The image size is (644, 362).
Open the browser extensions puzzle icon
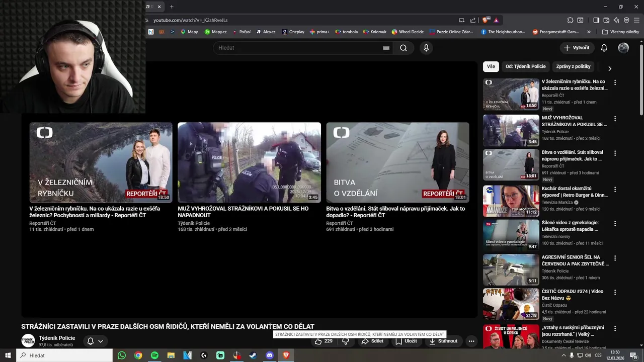click(570, 20)
